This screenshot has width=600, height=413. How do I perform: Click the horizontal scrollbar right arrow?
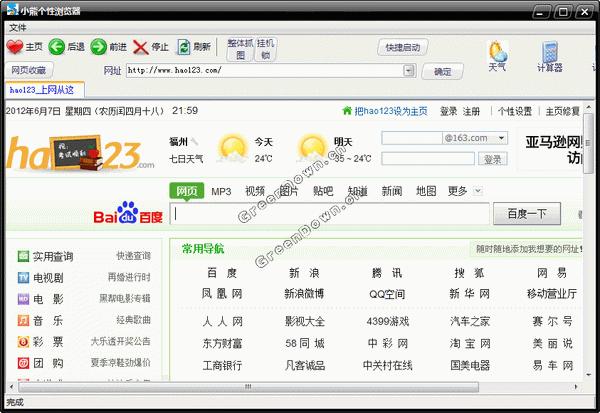coord(576,387)
